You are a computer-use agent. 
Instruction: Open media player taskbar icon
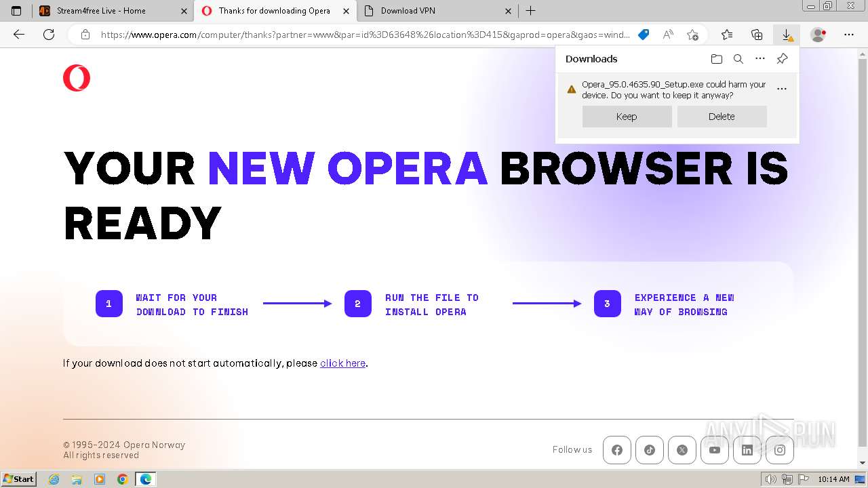coord(100,479)
